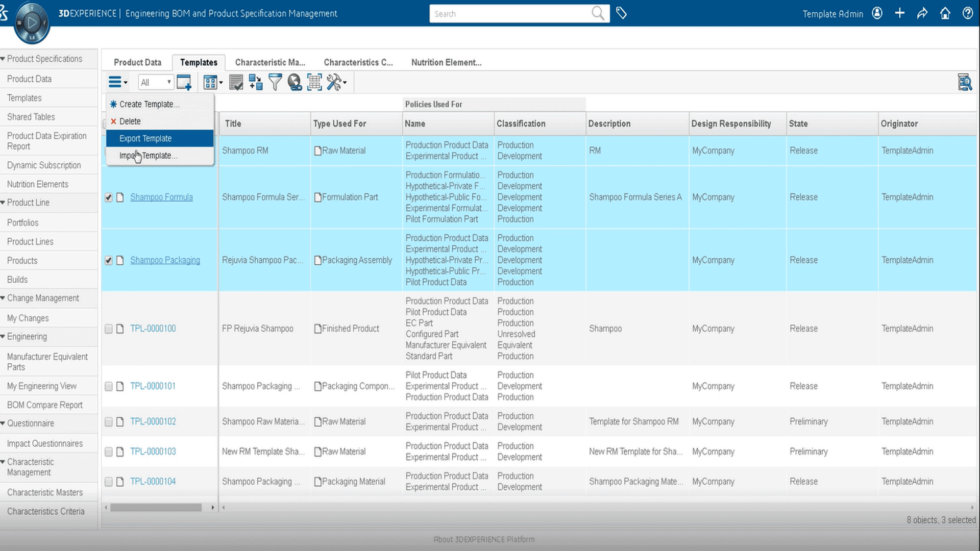
Task: Open the TPL-0000102 template link
Action: (153, 421)
